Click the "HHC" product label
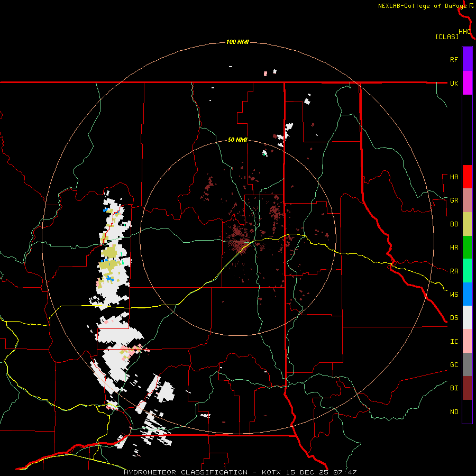This screenshot has width=476, height=476. pos(465,32)
